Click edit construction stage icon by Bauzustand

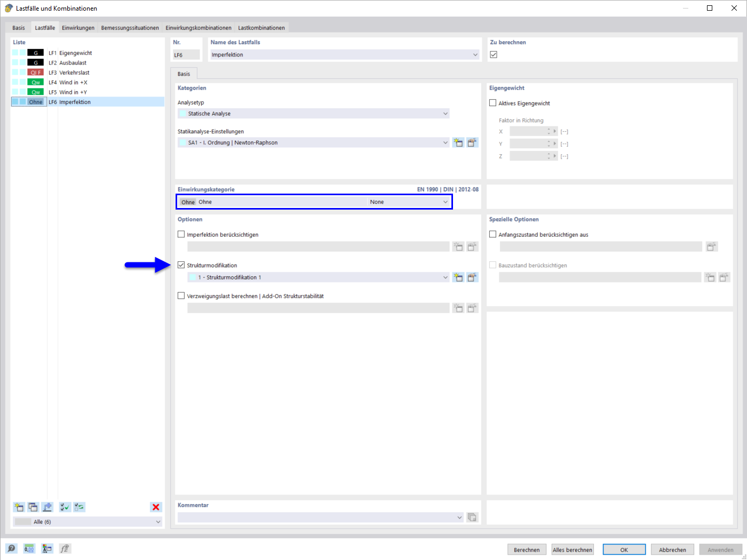(x=724, y=277)
